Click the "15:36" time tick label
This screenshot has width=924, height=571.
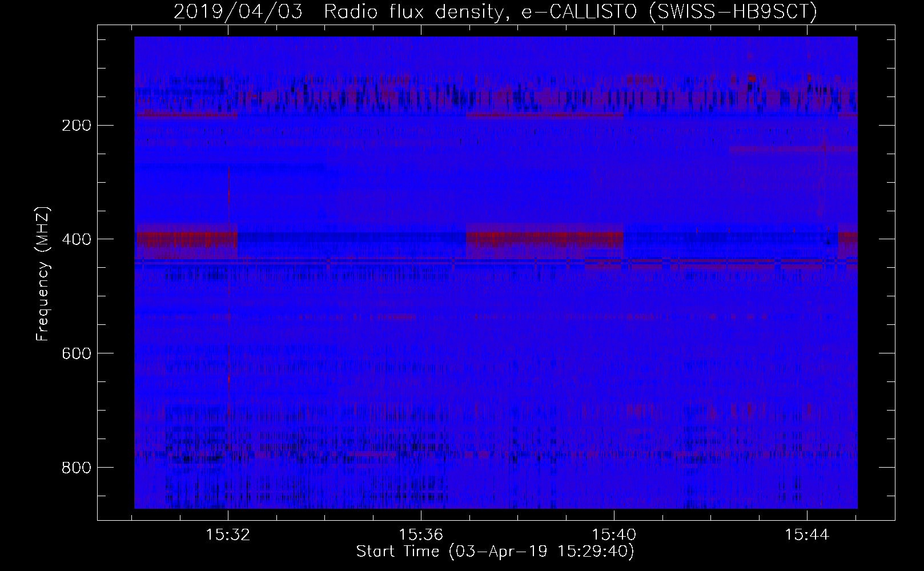421,535
